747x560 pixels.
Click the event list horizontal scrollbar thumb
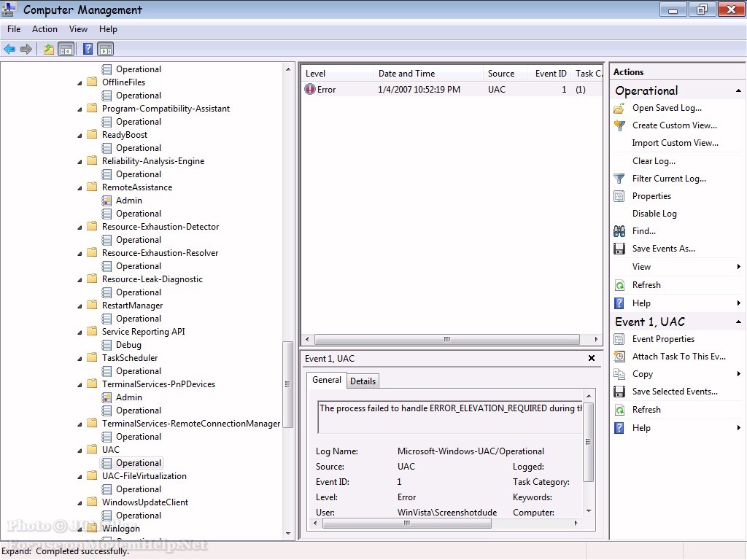tap(447, 340)
